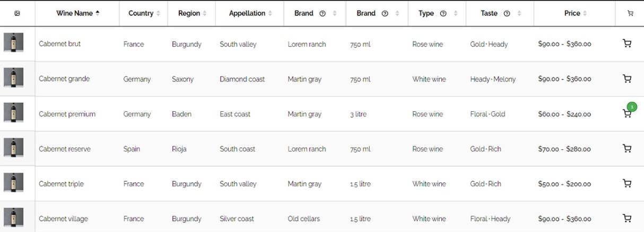Click the image icon in header row
This screenshot has width=644, height=232.
click(17, 13)
